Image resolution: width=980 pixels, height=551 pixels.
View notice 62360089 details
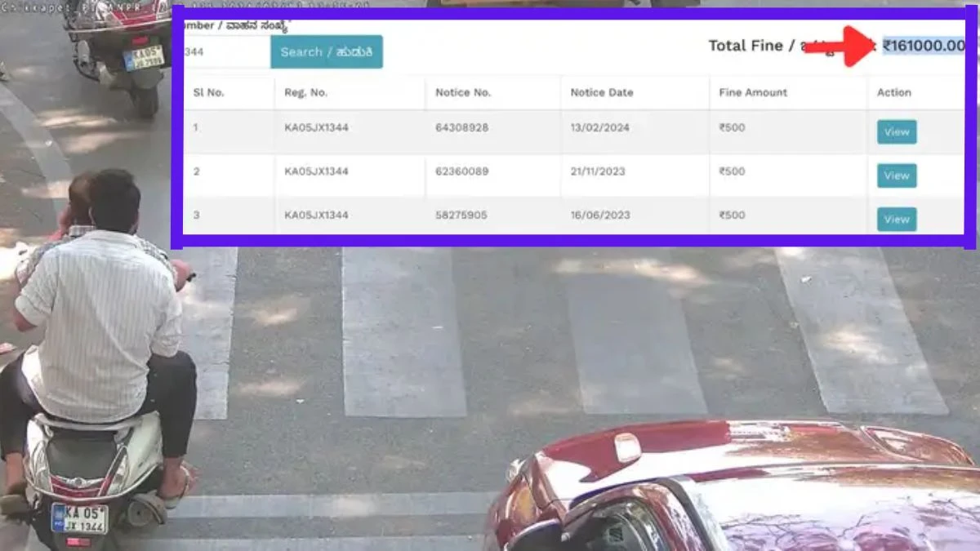pyautogui.click(x=897, y=176)
